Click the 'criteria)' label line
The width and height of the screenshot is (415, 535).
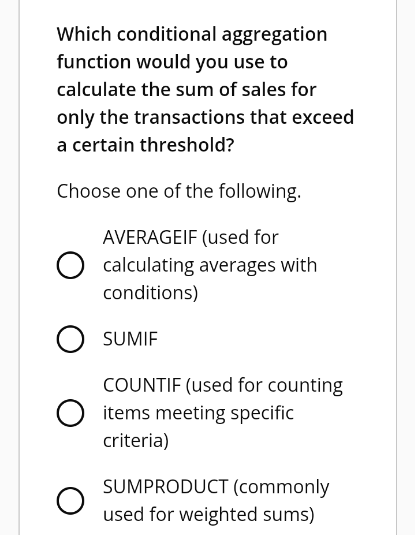click(136, 440)
